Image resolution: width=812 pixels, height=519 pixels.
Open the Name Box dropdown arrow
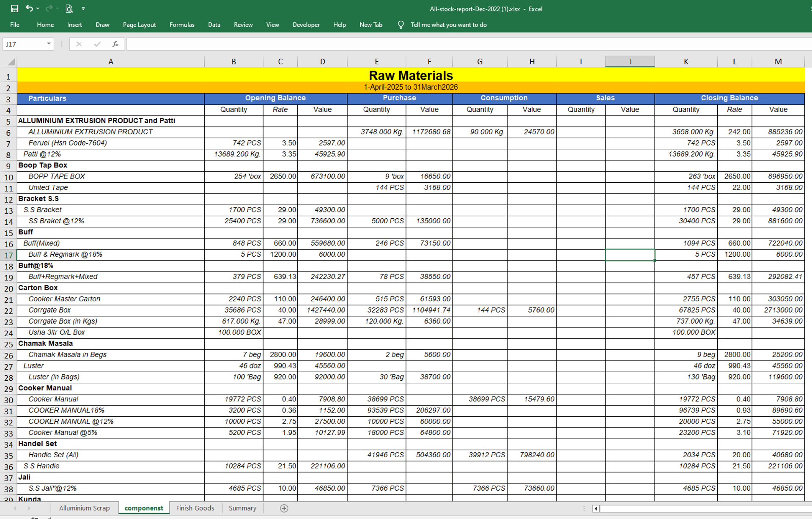49,44
